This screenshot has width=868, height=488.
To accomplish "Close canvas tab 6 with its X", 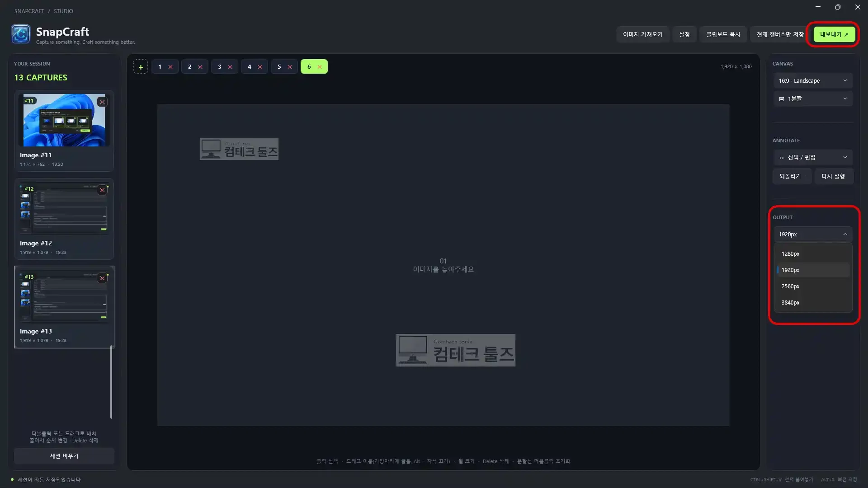I will point(320,67).
